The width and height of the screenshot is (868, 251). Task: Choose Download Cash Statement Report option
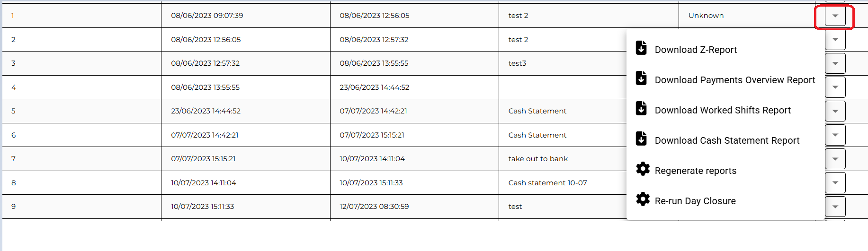[727, 140]
